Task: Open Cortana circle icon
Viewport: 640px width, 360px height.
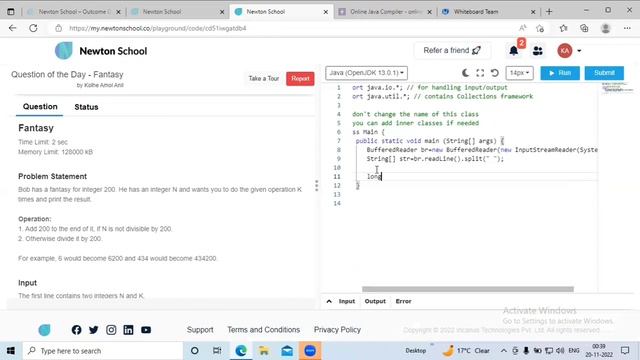Action: click(195, 351)
